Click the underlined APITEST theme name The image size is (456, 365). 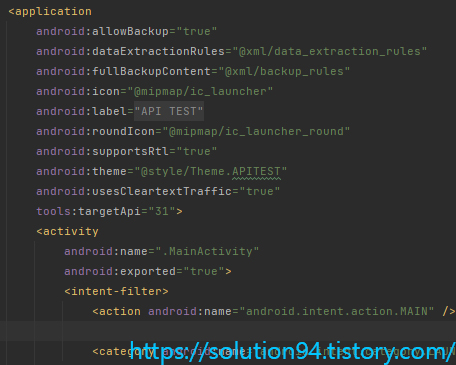coord(256,171)
